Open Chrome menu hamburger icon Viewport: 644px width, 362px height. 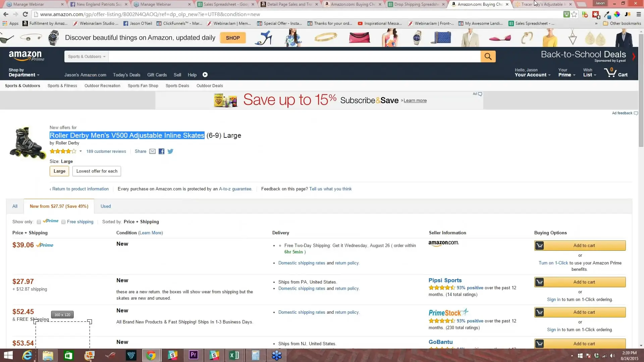pyautogui.click(x=639, y=14)
